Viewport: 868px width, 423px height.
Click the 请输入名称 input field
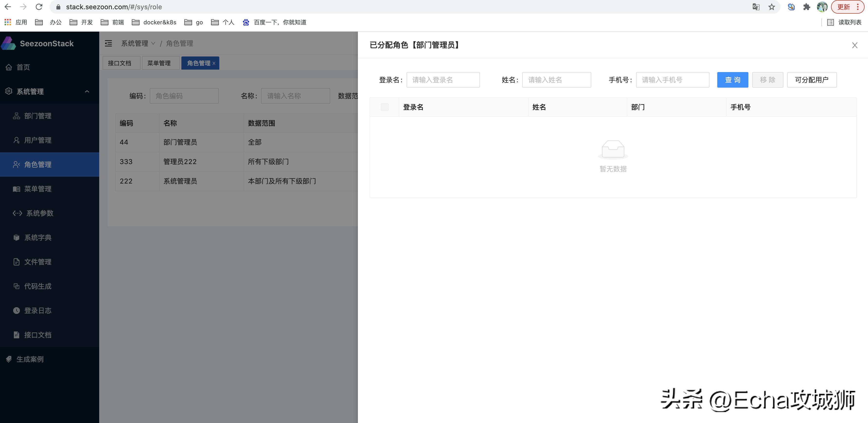click(295, 96)
